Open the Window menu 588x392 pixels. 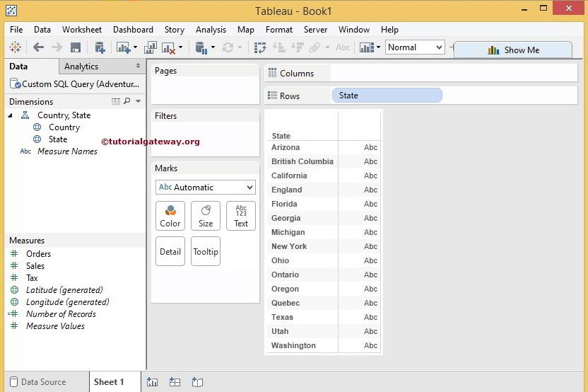point(354,30)
